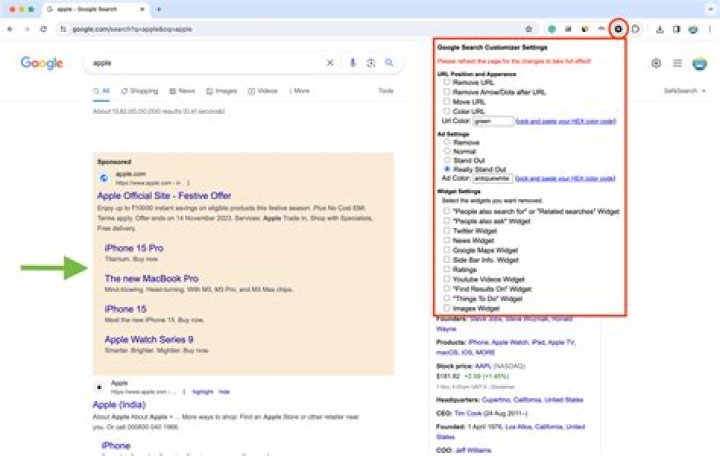Select the Stand Out ad radio option
Viewport: 720px width, 456px height.
point(447,159)
